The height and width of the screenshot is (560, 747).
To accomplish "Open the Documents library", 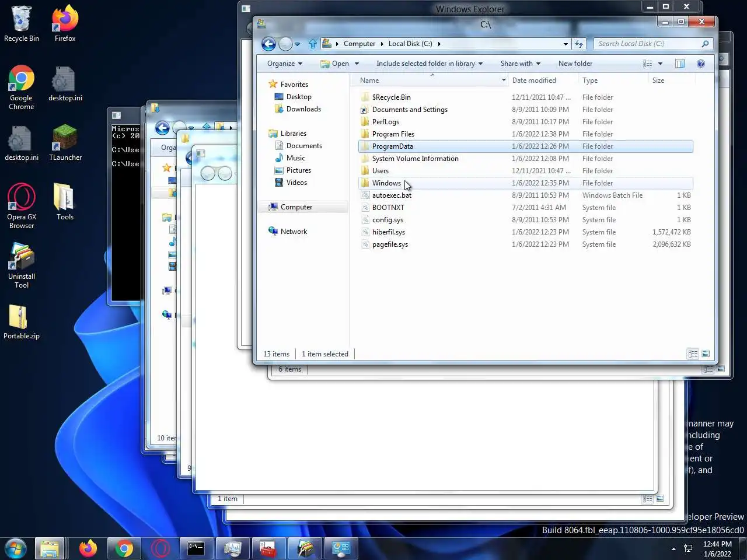I will click(304, 146).
